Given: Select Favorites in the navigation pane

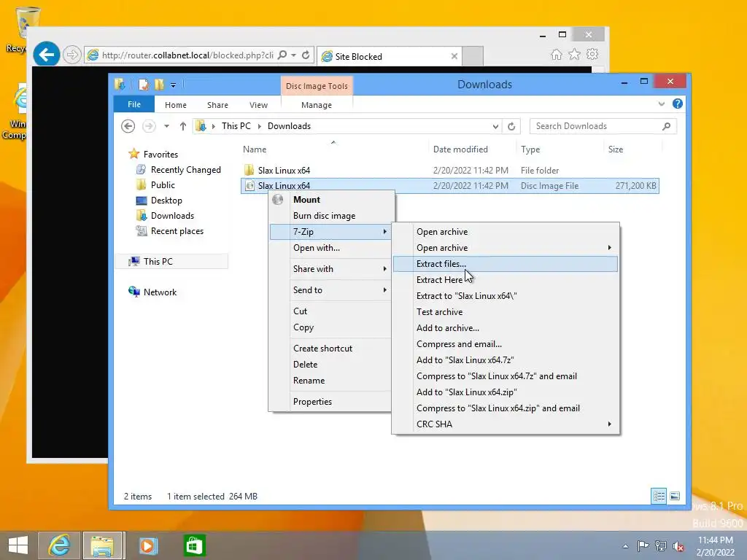Looking at the screenshot, I should (160, 155).
